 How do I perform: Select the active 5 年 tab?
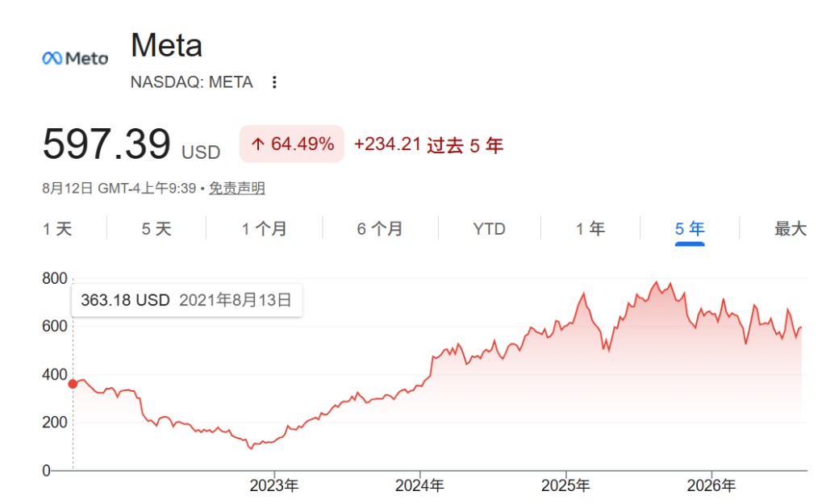pos(690,229)
